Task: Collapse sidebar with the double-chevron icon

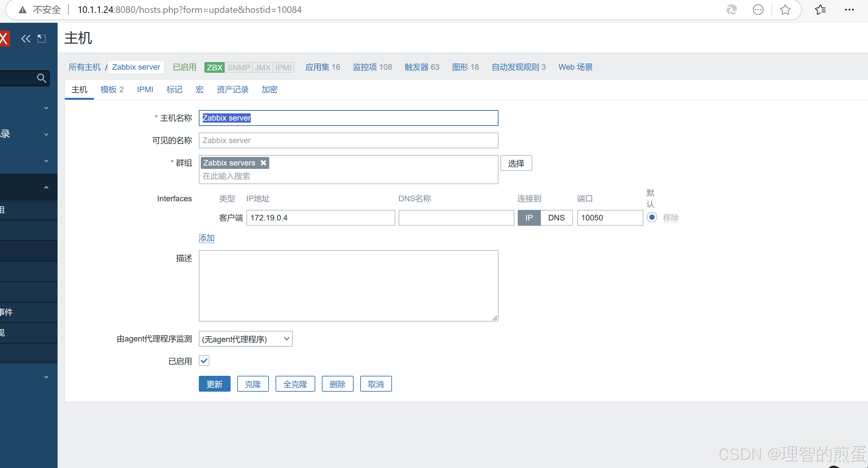Action: (25, 39)
